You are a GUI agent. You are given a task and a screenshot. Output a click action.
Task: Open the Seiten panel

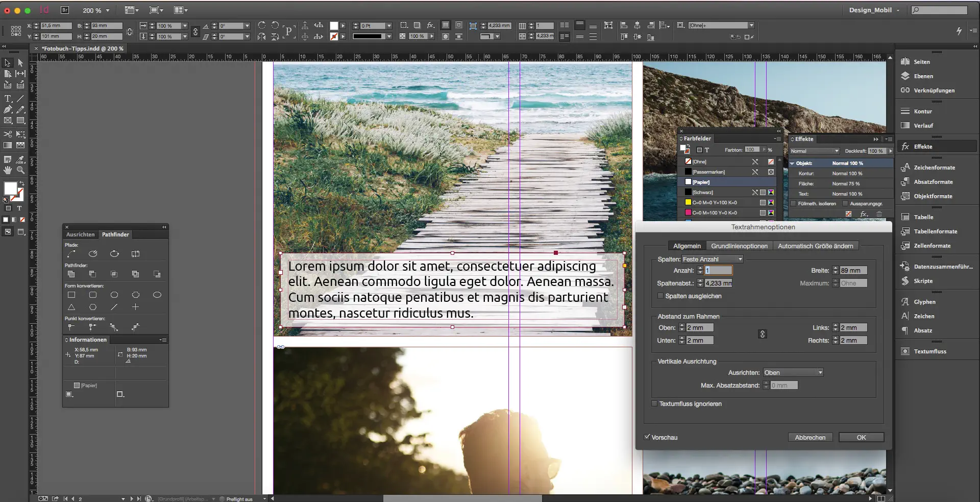click(x=922, y=61)
